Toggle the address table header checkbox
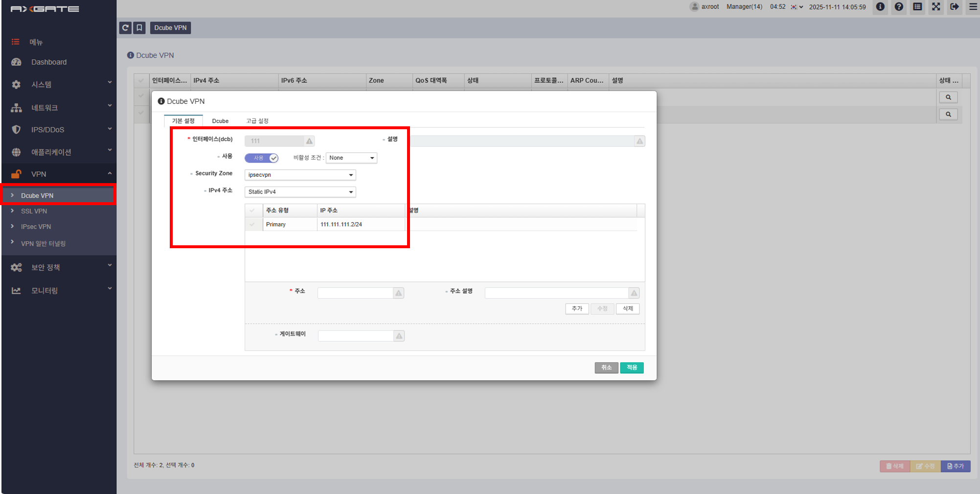 [252, 211]
